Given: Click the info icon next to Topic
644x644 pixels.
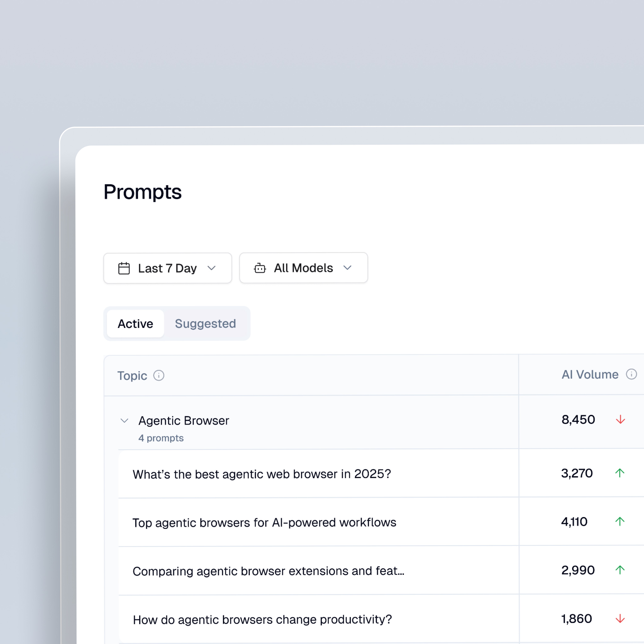Looking at the screenshot, I should pos(159,375).
